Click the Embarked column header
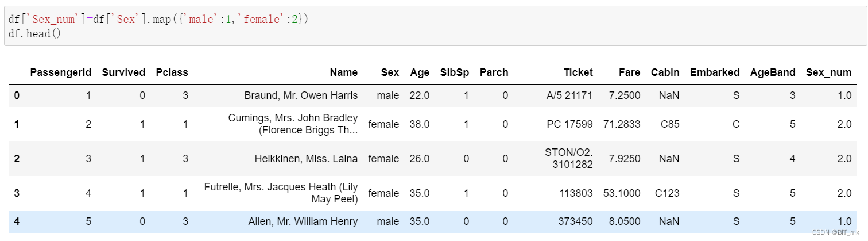868x241 pixels. click(x=714, y=72)
